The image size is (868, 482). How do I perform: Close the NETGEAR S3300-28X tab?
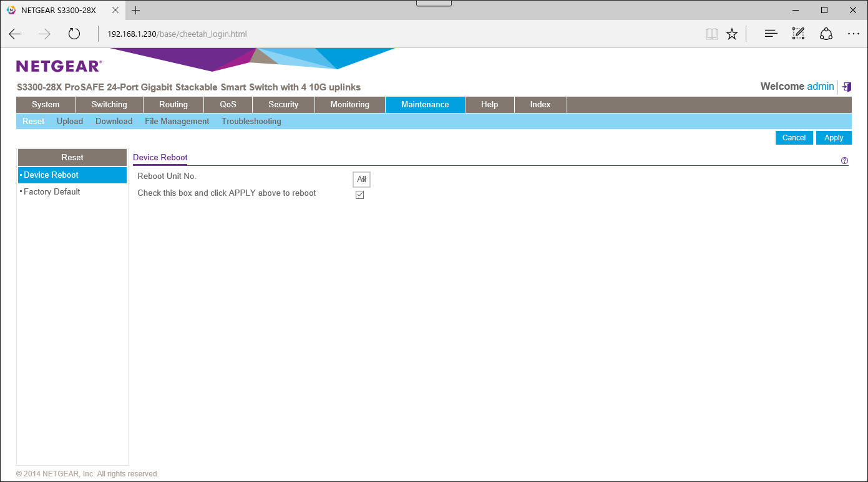[115, 10]
